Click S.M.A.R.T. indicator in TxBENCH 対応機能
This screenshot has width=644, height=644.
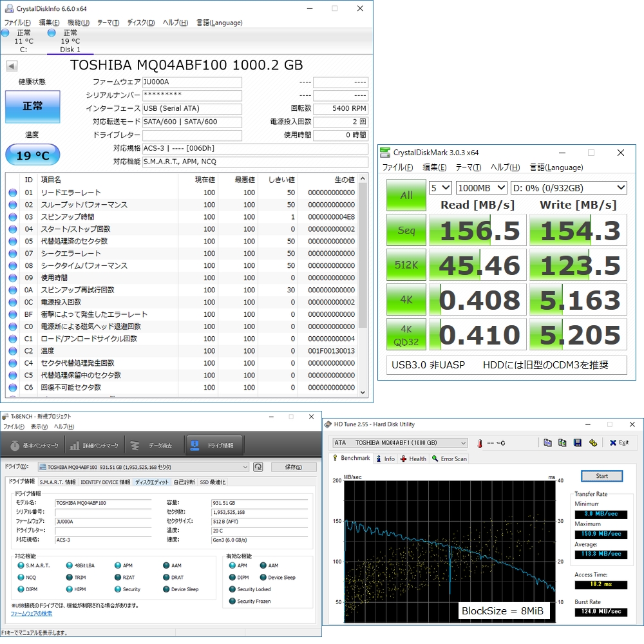(x=21, y=565)
